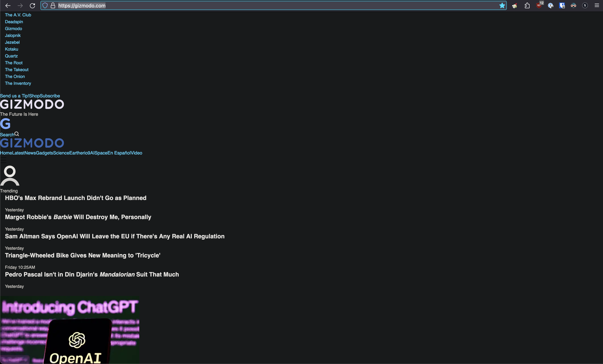Open the uBlock Origin extension menu
603x364 pixels.
(x=539, y=5)
